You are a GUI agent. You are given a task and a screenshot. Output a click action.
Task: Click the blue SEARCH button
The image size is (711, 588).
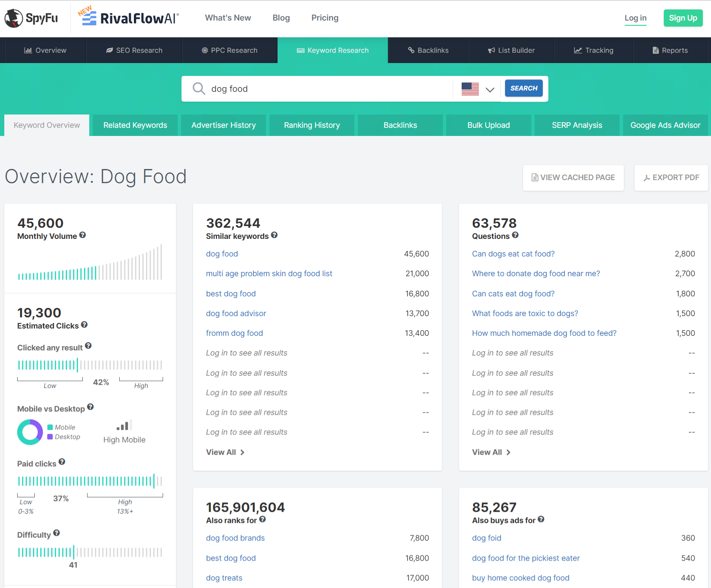pyautogui.click(x=524, y=88)
